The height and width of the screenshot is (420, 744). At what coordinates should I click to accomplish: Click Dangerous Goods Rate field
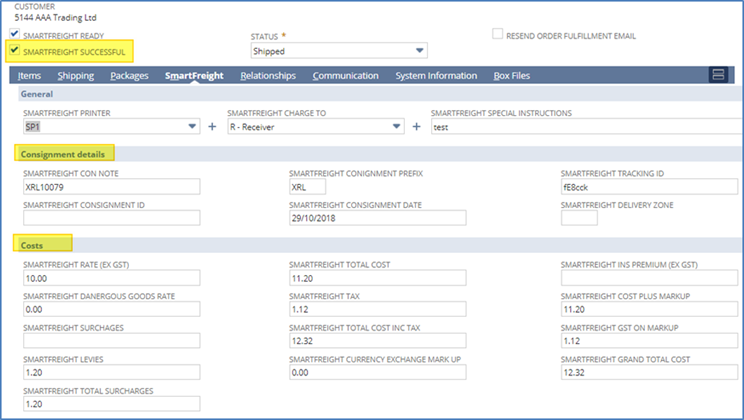pos(112,309)
